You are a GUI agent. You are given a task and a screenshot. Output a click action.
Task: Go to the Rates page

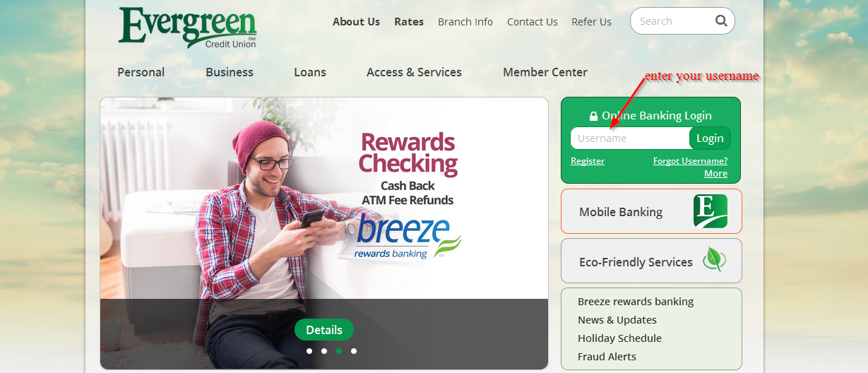(409, 22)
